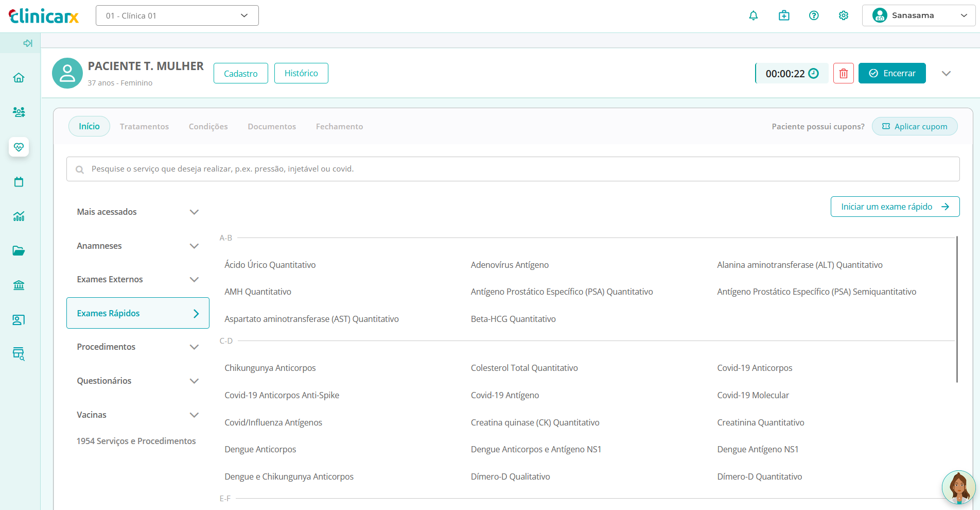Click the notifications bell icon
The width and height of the screenshot is (980, 510).
click(753, 15)
